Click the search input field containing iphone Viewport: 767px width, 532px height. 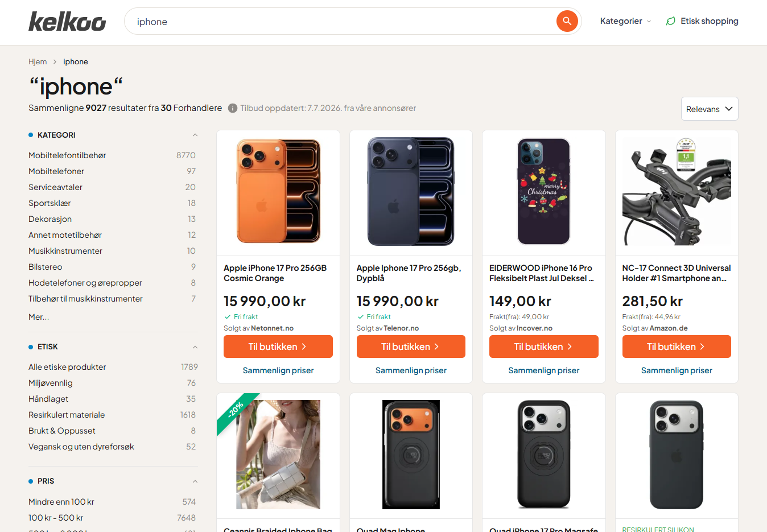click(x=341, y=21)
